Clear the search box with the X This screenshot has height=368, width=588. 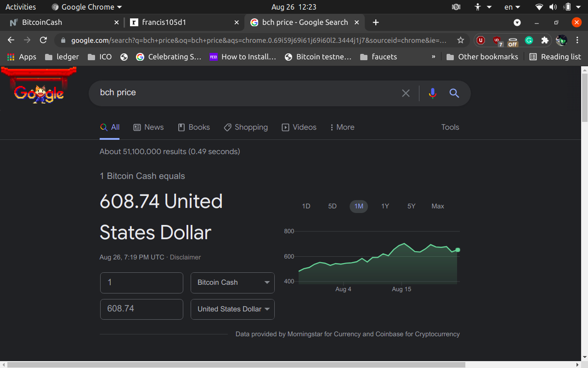[406, 93]
